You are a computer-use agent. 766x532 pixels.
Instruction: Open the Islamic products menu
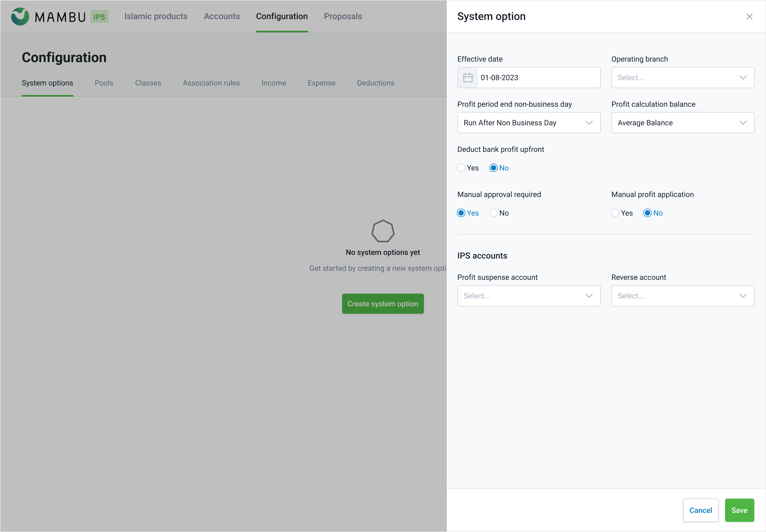(x=155, y=16)
